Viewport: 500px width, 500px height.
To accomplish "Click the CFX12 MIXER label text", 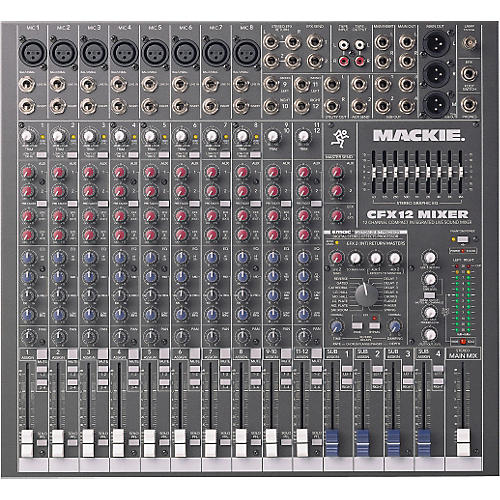I will click(417, 214).
